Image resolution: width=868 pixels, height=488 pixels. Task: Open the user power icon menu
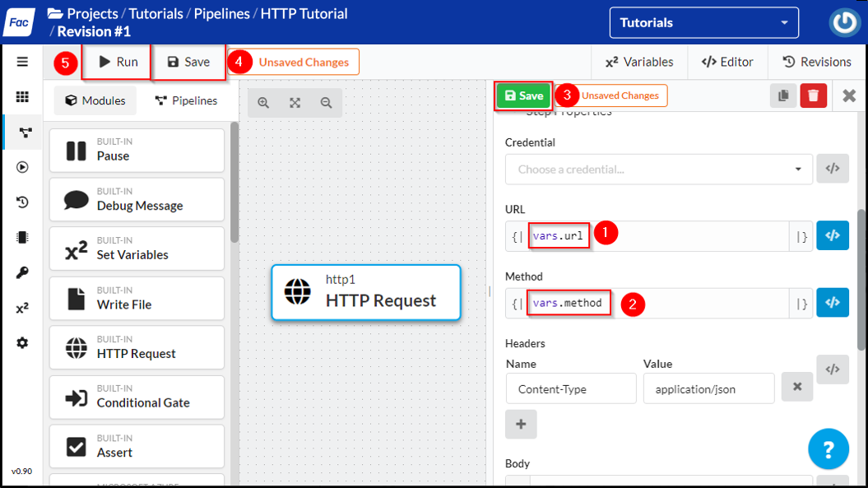click(x=844, y=23)
